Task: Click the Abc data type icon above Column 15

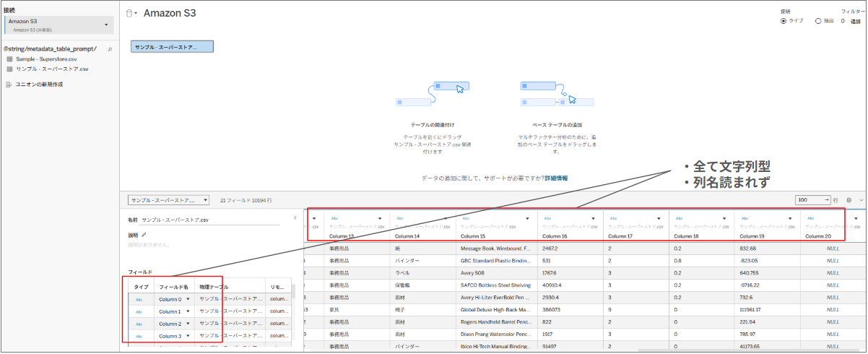Action: (x=465, y=217)
